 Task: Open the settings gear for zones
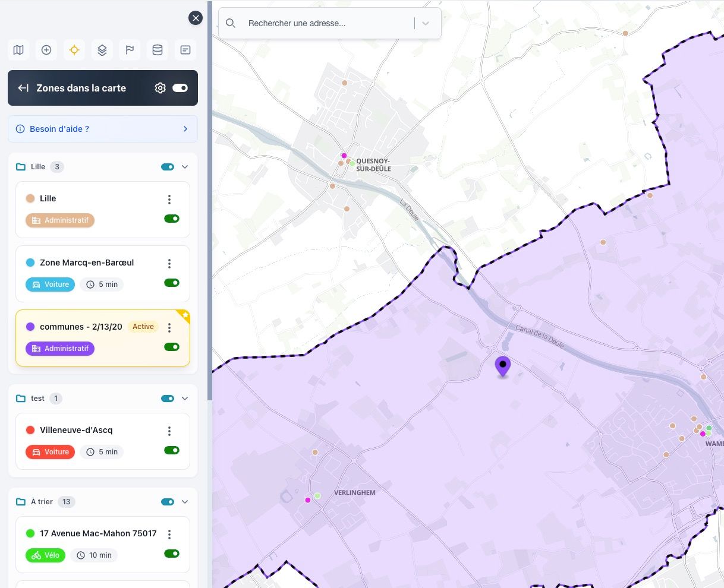coord(160,88)
